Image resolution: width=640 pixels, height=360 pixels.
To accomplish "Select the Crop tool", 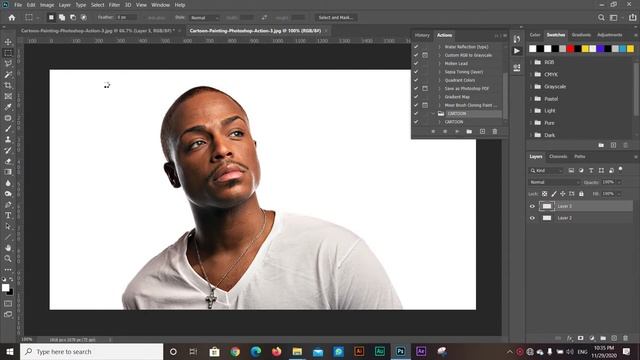I will [8, 85].
